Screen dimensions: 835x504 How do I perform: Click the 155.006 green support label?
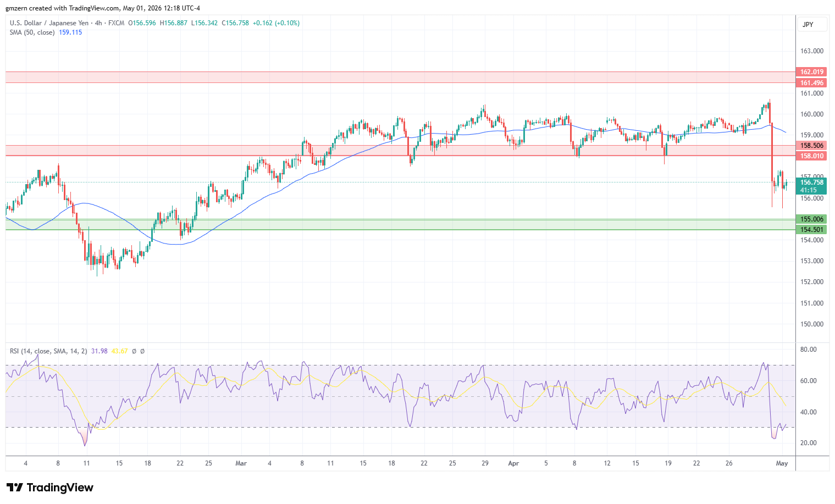click(811, 219)
